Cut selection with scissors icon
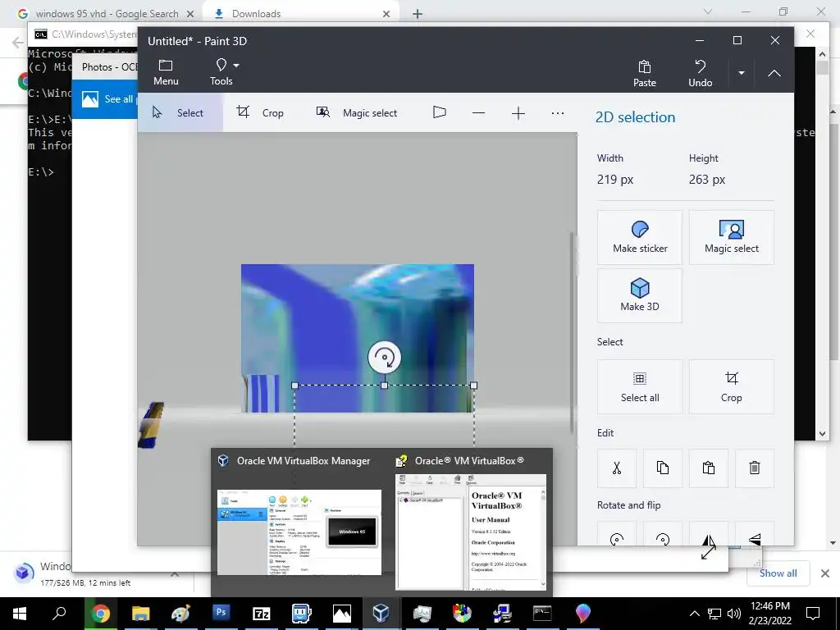This screenshot has height=630, width=840. coord(617,468)
